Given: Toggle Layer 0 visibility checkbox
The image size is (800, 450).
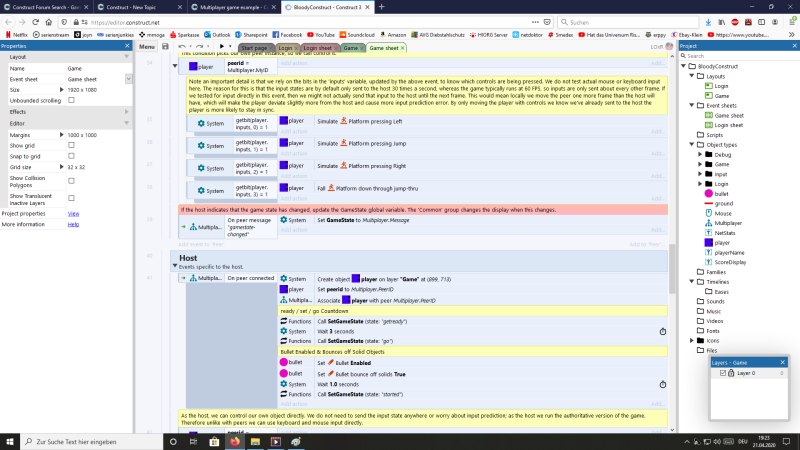Looking at the screenshot, I should pos(723,373).
